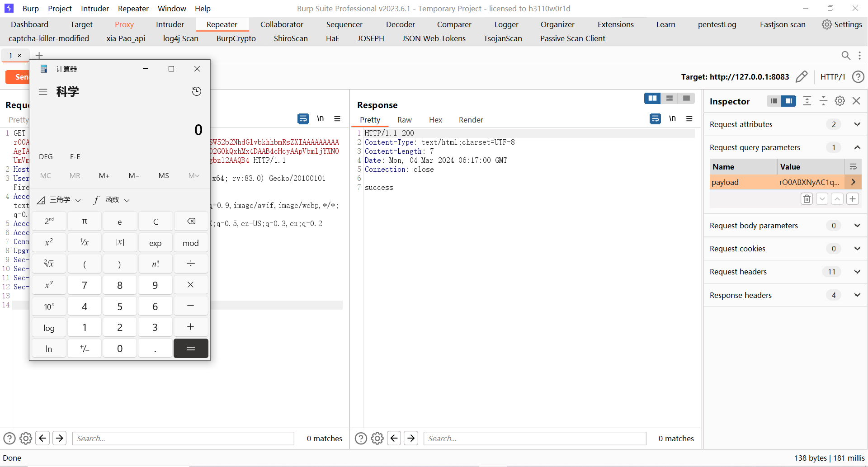Open payload parameter details arrow

(853, 182)
